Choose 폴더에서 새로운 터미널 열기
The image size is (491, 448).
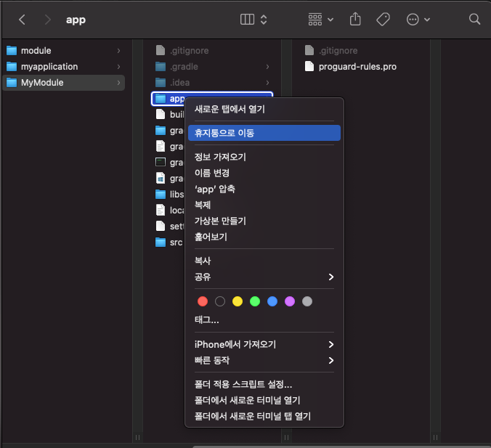coord(264,400)
